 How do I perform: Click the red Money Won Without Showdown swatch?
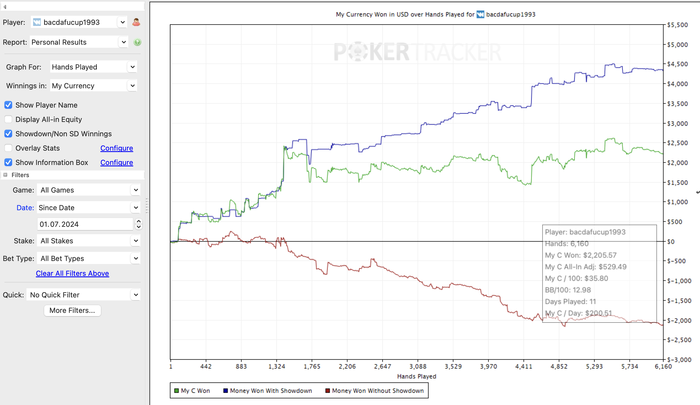click(x=327, y=391)
